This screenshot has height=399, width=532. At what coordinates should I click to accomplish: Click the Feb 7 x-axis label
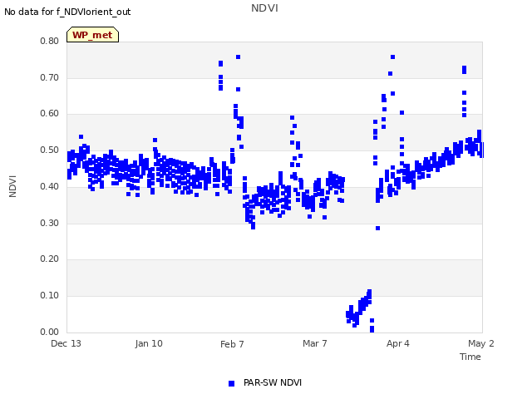232,344
